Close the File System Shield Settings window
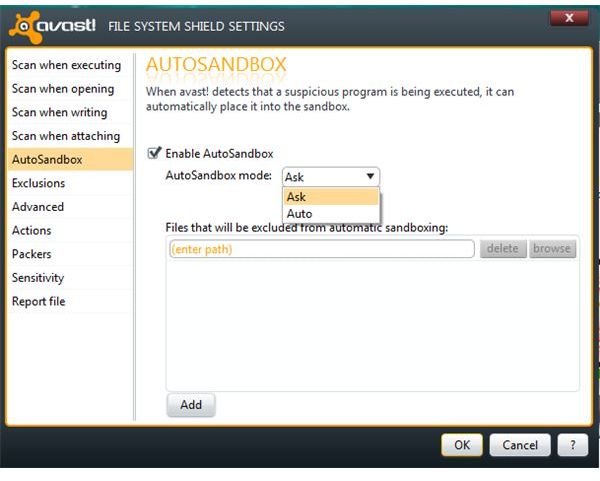The height and width of the screenshot is (481, 600). [569, 18]
